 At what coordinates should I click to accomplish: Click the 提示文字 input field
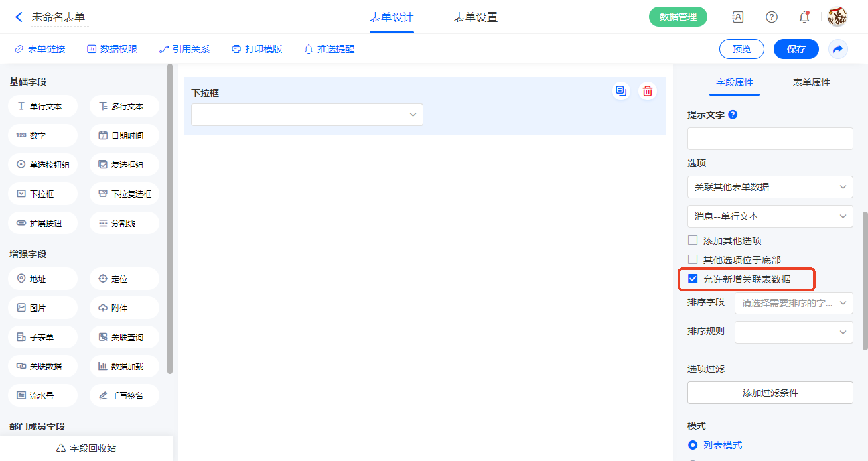pos(770,139)
